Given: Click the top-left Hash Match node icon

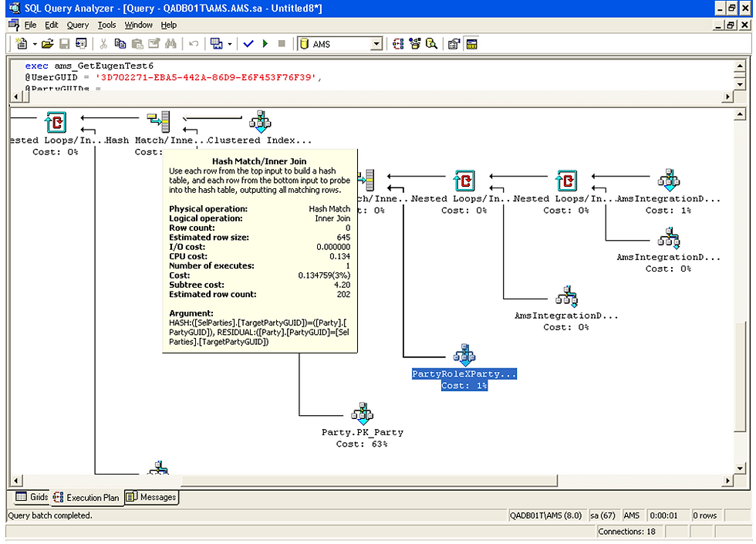Looking at the screenshot, I should click(159, 122).
